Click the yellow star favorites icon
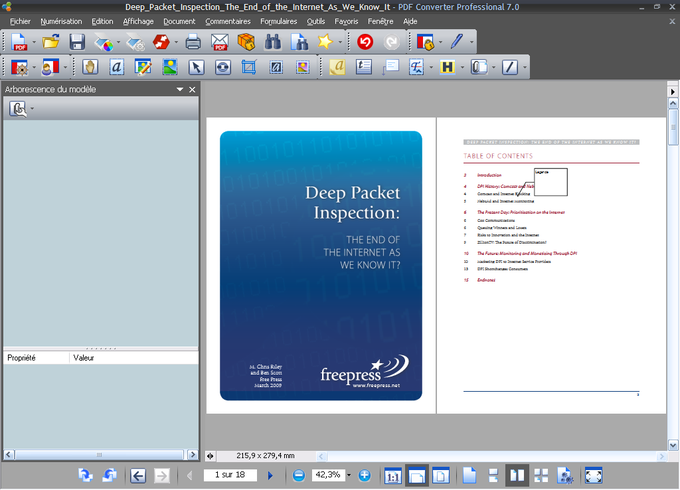The width and height of the screenshot is (680, 490). [x=325, y=42]
